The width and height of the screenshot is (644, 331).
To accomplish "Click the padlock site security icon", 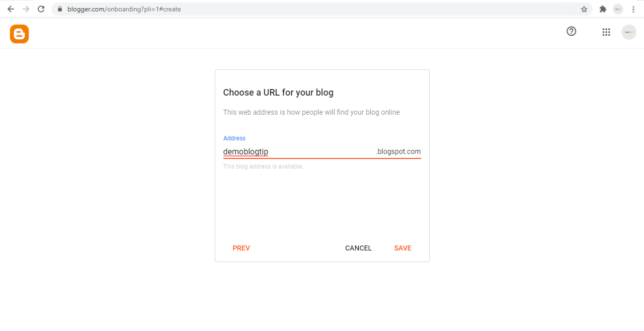I will click(x=59, y=9).
